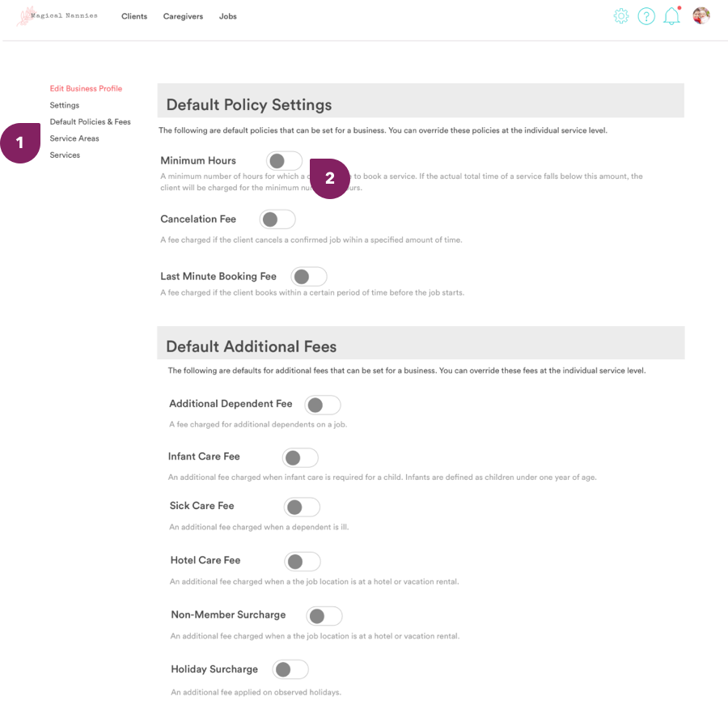Click 'An additional fee charged when a dependent is ill'

click(259, 527)
